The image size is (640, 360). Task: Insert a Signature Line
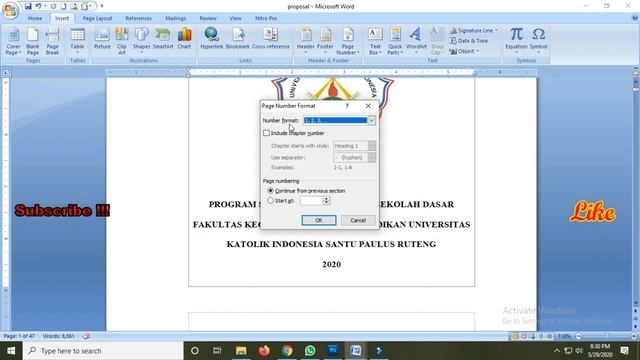[x=473, y=31]
